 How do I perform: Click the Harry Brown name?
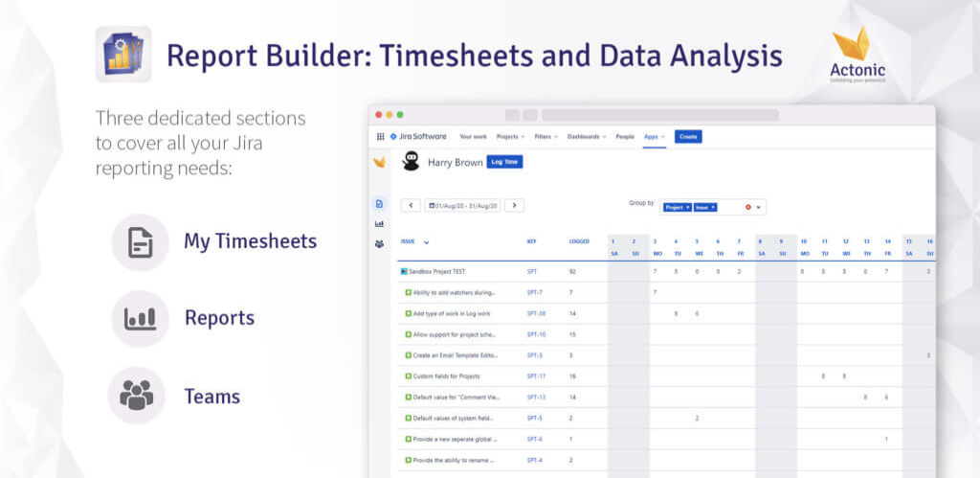pyautogui.click(x=455, y=163)
